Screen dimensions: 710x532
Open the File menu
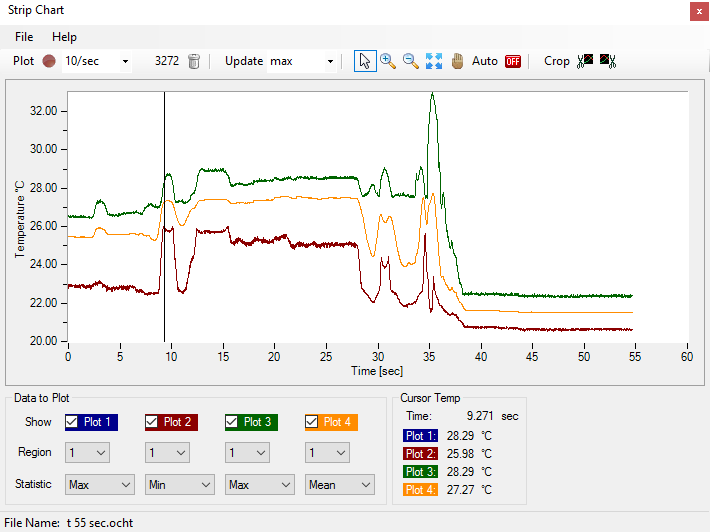pos(24,37)
